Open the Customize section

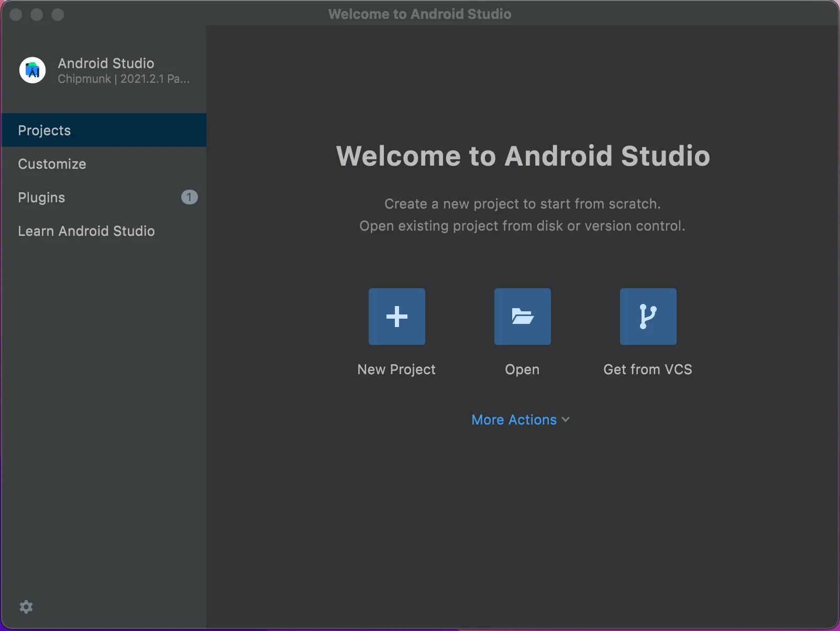click(52, 164)
